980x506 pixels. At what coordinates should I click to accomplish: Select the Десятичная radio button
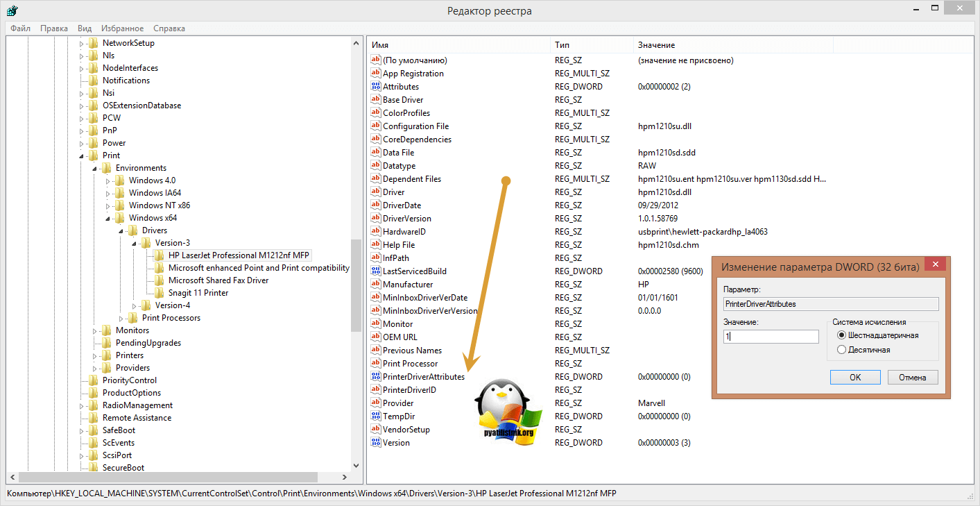[x=842, y=350]
